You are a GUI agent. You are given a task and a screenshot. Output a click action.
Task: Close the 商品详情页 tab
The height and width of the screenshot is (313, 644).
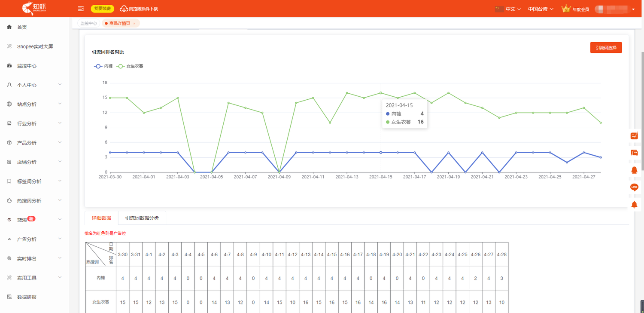click(134, 24)
